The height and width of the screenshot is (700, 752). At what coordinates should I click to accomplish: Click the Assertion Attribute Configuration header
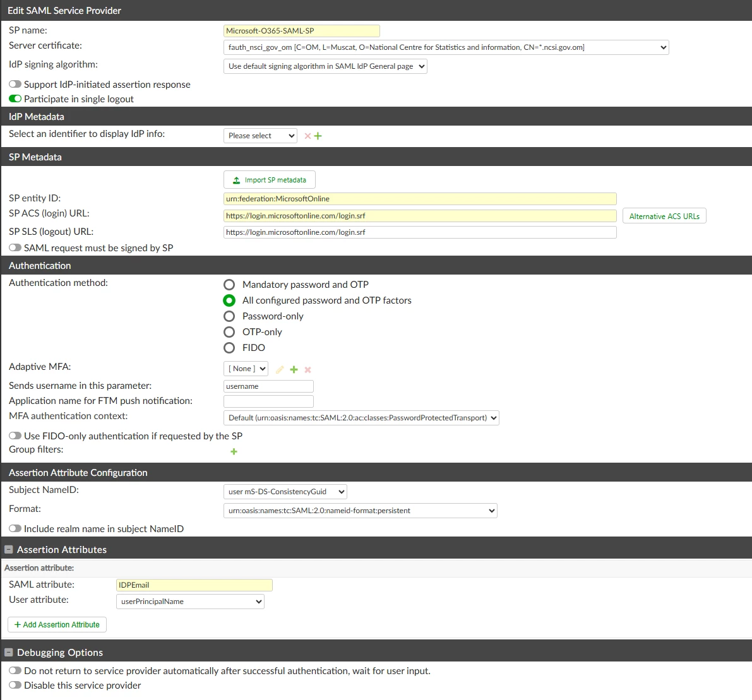click(78, 473)
